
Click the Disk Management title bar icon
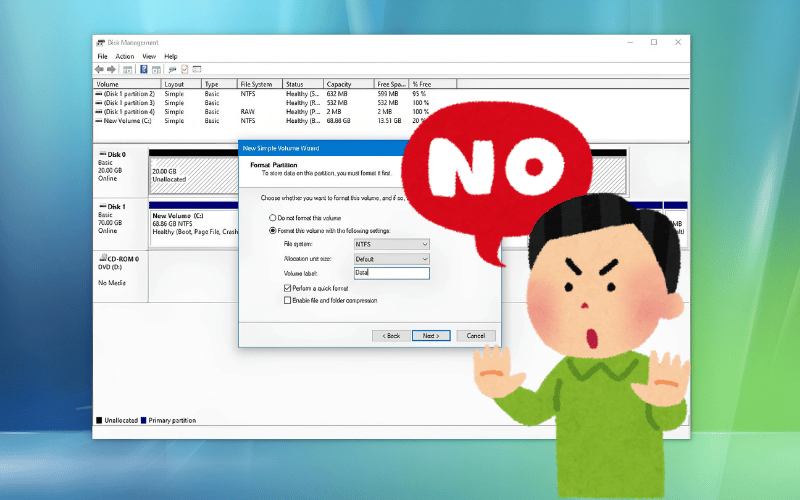(x=101, y=43)
